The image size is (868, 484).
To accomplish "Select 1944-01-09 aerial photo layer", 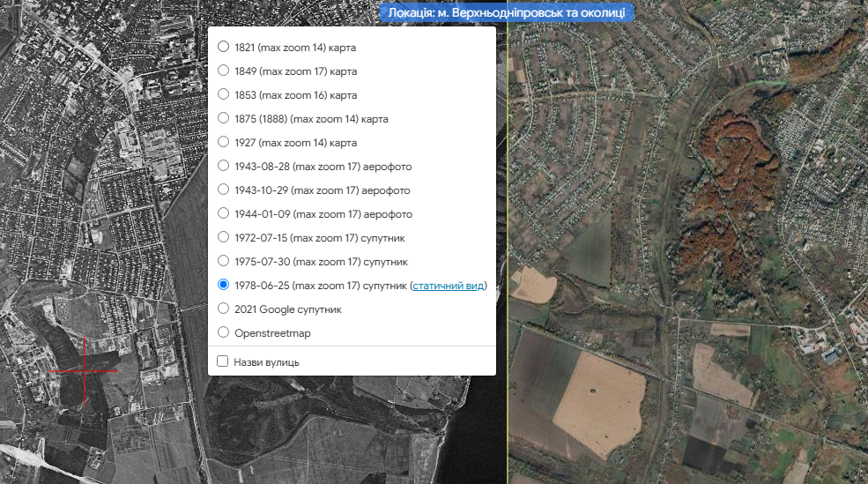I will pos(223,213).
